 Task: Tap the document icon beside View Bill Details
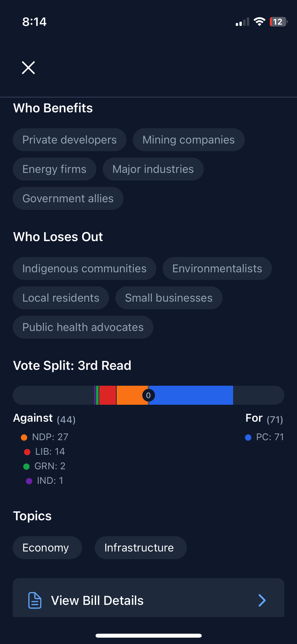click(x=35, y=600)
